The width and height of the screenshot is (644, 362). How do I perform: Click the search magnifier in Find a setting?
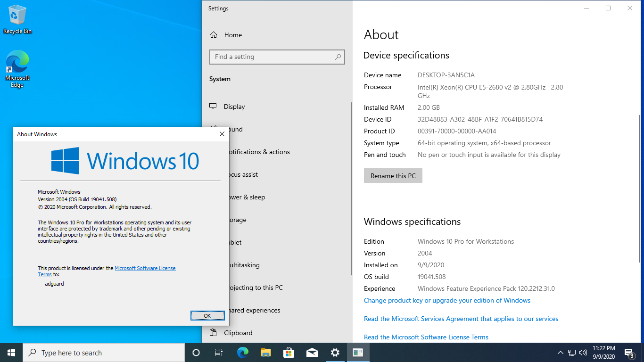(x=338, y=57)
